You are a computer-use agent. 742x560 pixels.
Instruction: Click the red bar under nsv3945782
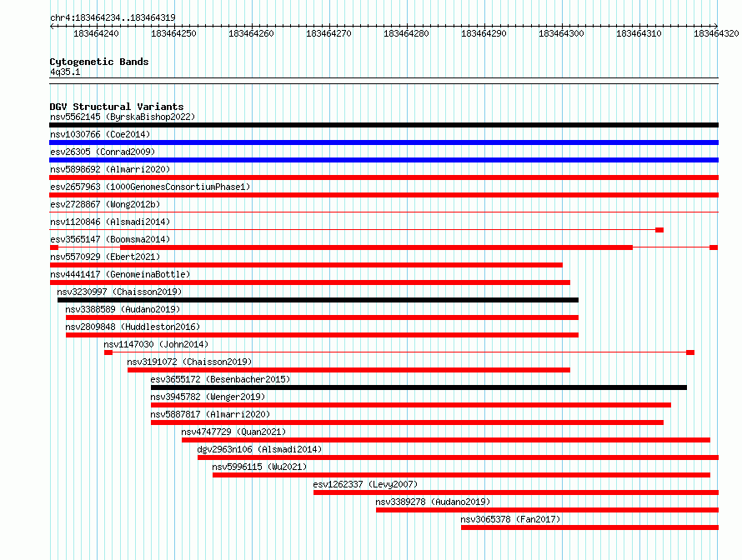(411, 405)
